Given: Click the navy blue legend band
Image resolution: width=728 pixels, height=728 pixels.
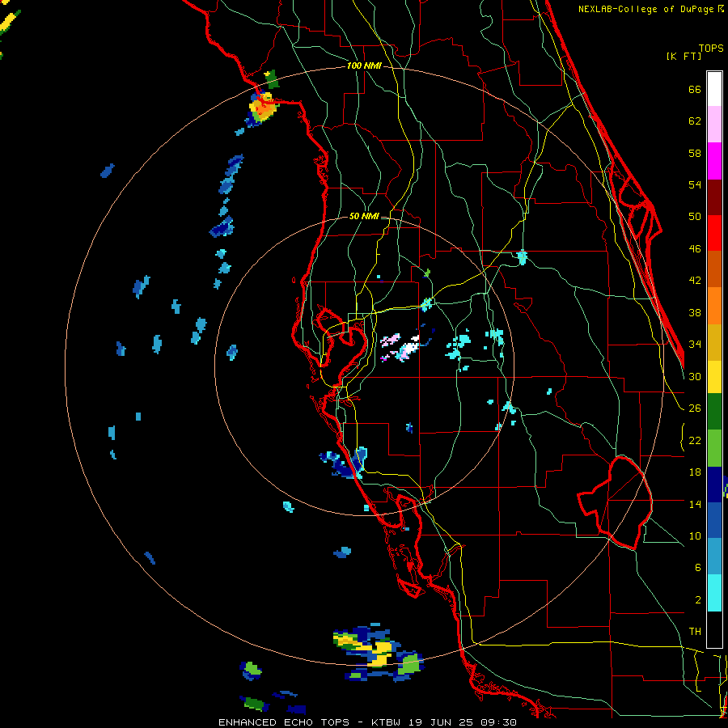Looking at the screenshot, I should [x=714, y=485].
